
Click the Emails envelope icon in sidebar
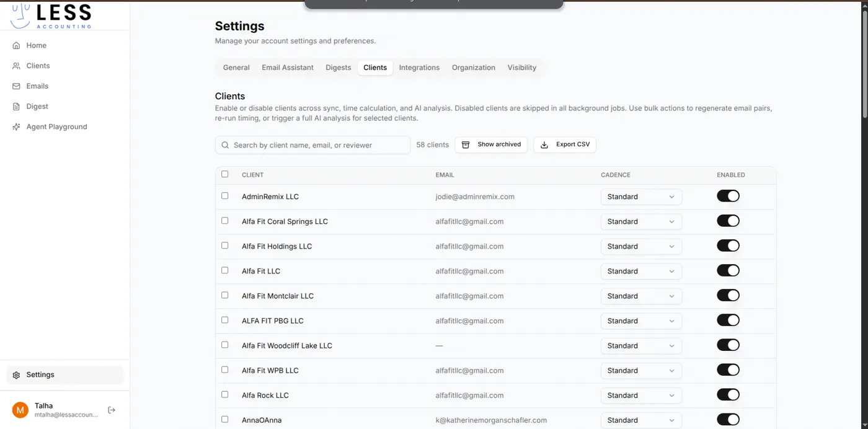click(16, 86)
